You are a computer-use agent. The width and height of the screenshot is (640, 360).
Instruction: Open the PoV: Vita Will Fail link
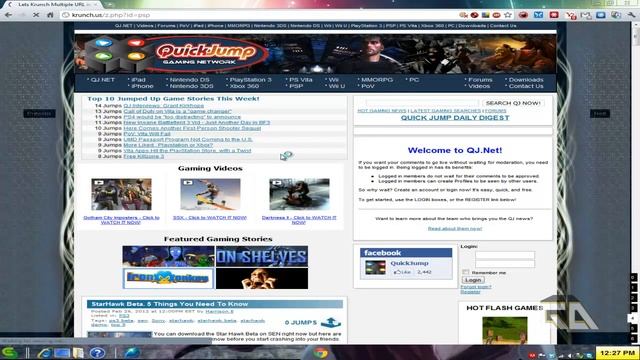pos(147,133)
